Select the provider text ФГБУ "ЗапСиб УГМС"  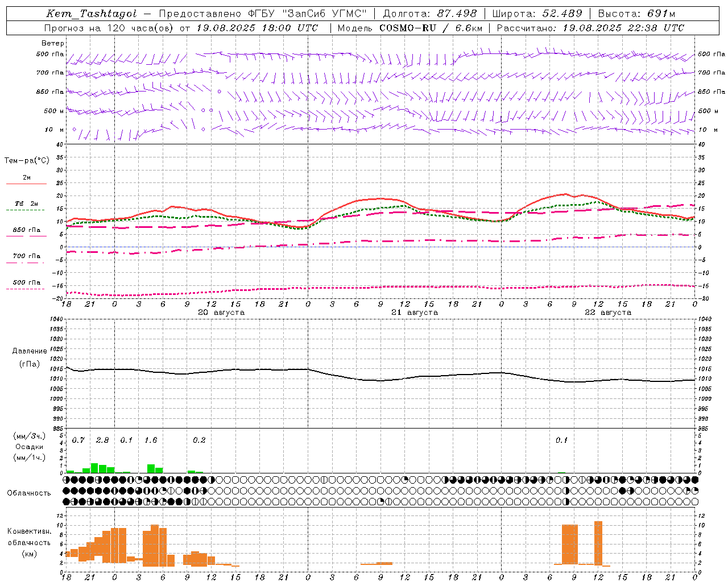point(308,14)
